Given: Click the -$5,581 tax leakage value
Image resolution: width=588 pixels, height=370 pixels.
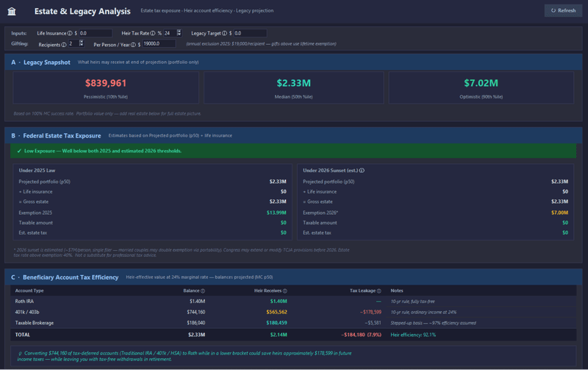Looking at the screenshot, I should tap(373, 323).
